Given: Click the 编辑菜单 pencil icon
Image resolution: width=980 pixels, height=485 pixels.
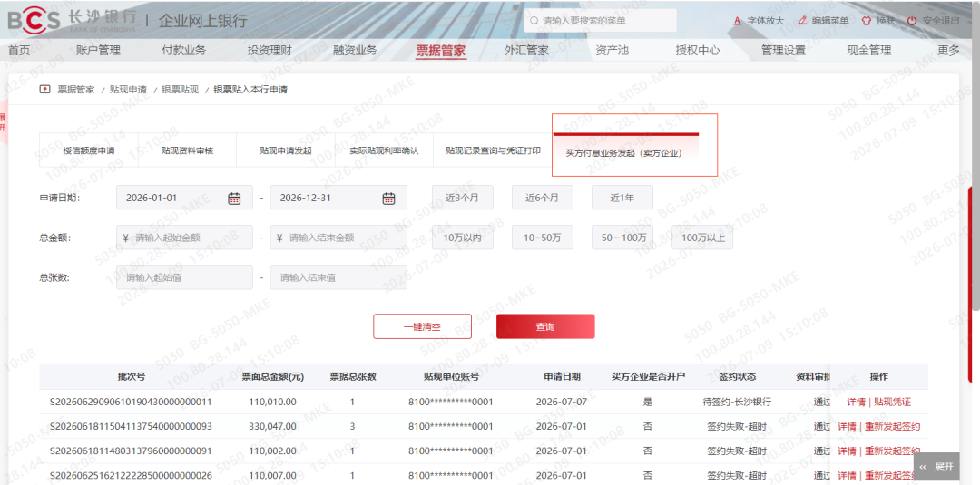Looking at the screenshot, I should pos(802,21).
